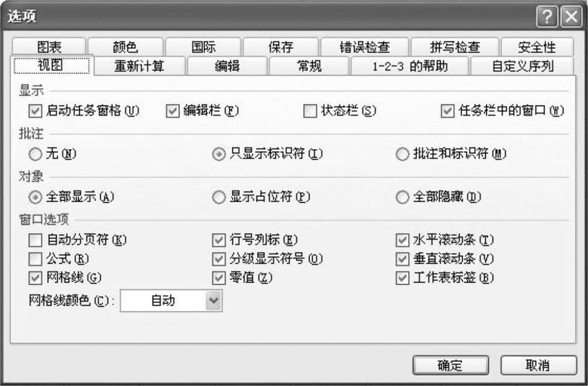Open the 错误检查 tab
This screenshot has width=588, height=386.
(x=365, y=47)
